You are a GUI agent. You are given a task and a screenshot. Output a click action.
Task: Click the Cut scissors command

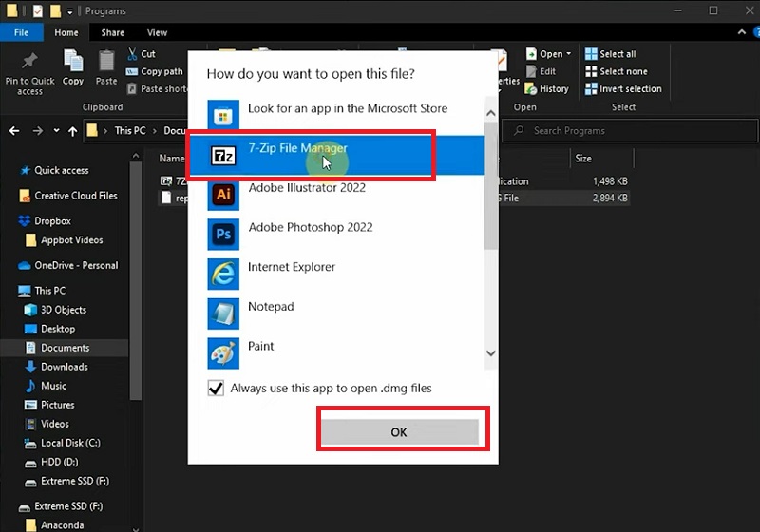click(x=142, y=54)
